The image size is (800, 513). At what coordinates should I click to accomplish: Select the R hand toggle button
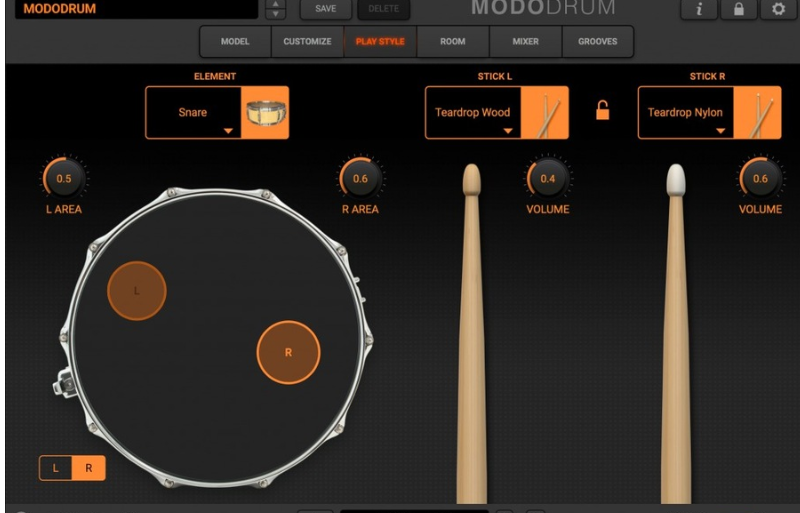[89, 468]
